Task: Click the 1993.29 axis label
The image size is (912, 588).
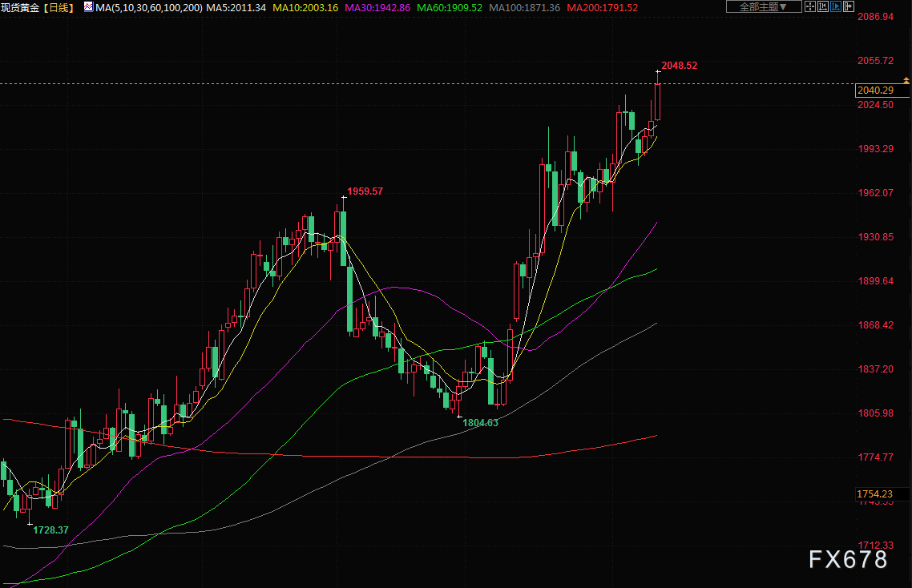Action: coord(876,149)
